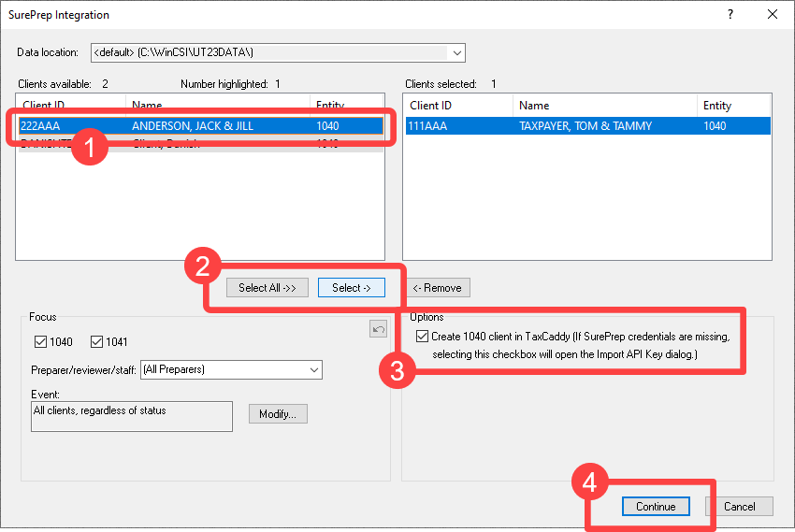The height and width of the screenshot is (532, 795).
Task: Uncheck Create 1040 client in TaxCaddy
Action: click(424, 337)
